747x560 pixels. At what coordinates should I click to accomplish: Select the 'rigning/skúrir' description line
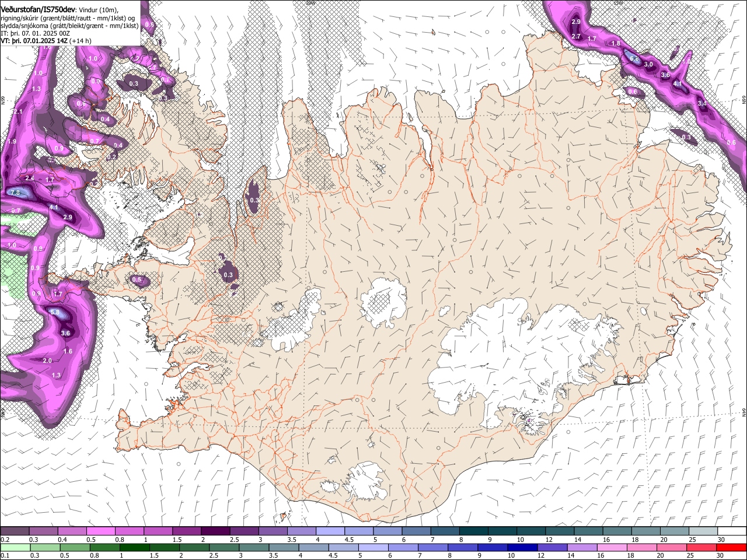68,17
